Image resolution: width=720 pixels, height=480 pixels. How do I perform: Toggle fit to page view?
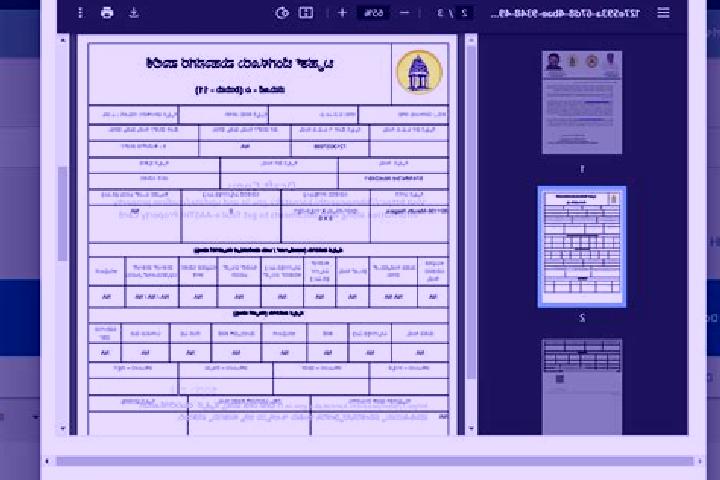coord(306,12)
